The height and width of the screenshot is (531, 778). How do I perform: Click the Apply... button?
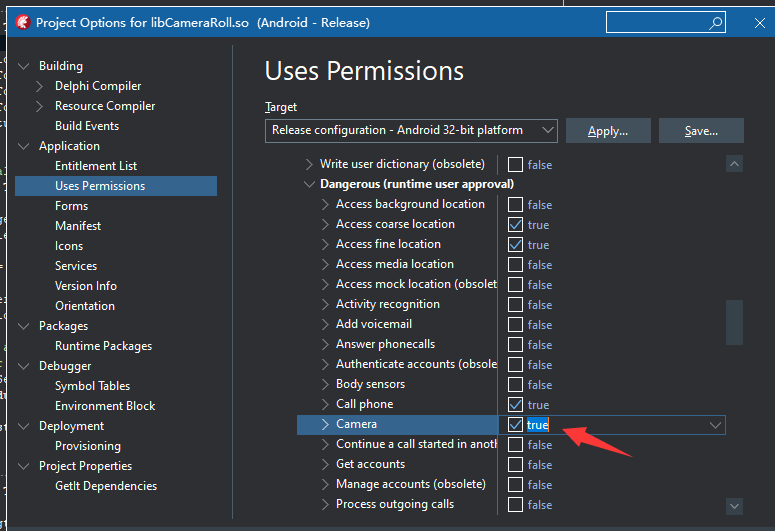pos(608,131)
